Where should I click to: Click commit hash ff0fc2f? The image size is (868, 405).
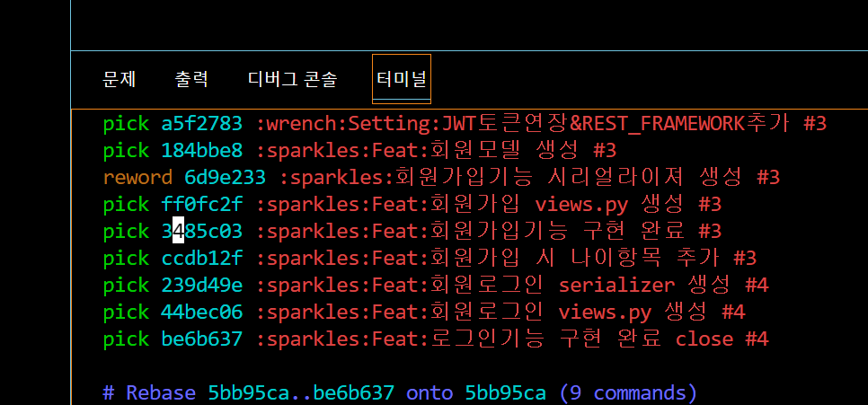click(x=201, y=204)
